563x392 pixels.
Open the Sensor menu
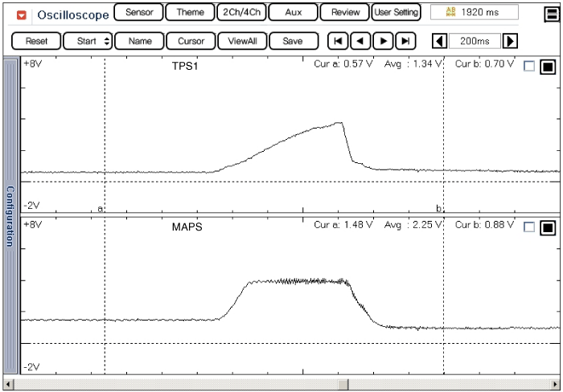coord(139,13)
